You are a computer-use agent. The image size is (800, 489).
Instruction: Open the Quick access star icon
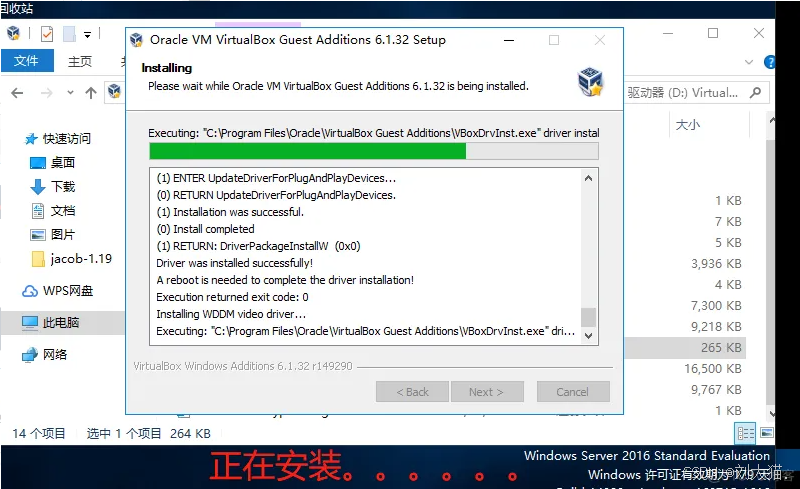pos(32,139)
